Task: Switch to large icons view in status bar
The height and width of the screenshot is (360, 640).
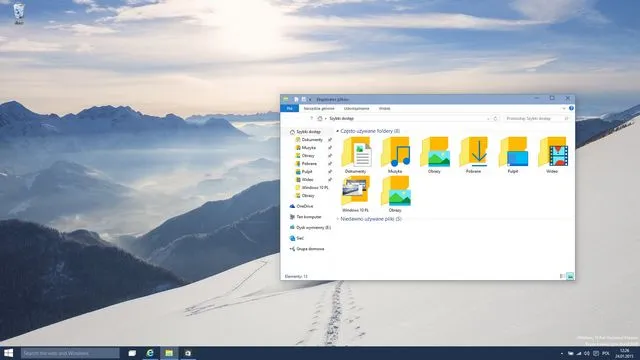Action: tap(570, 276)
